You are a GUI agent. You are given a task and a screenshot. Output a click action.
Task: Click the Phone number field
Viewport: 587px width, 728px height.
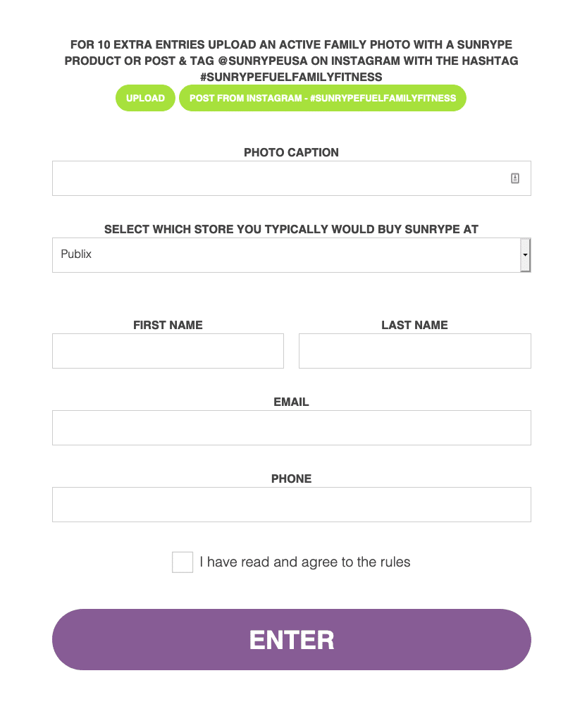pos(291,505)
